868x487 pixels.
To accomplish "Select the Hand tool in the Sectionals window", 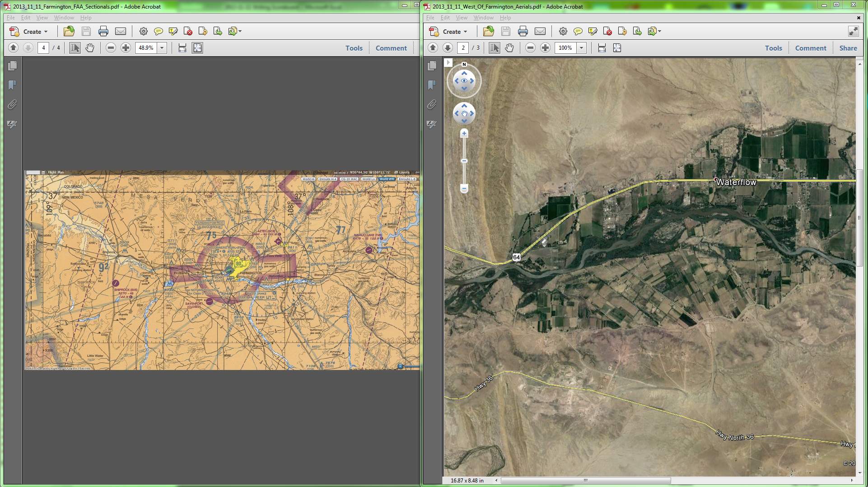I will tap(90, 48).
